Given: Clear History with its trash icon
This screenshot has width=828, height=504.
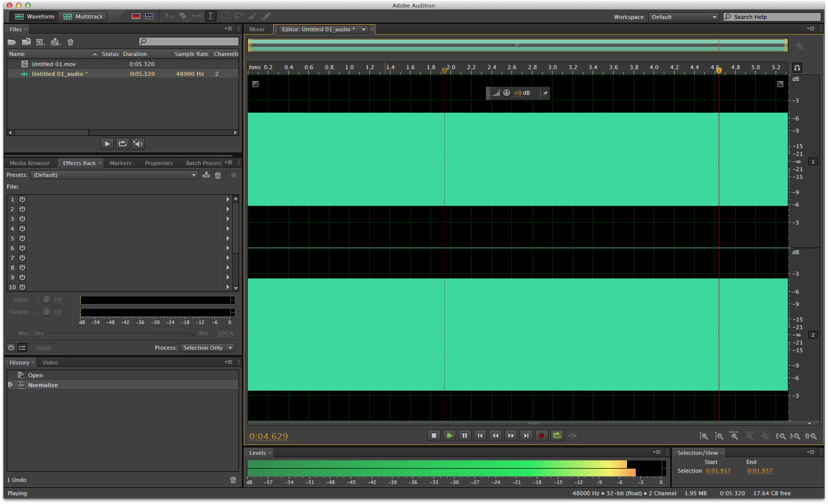Looking at the screenshot, I should click(x=233, y=480).
